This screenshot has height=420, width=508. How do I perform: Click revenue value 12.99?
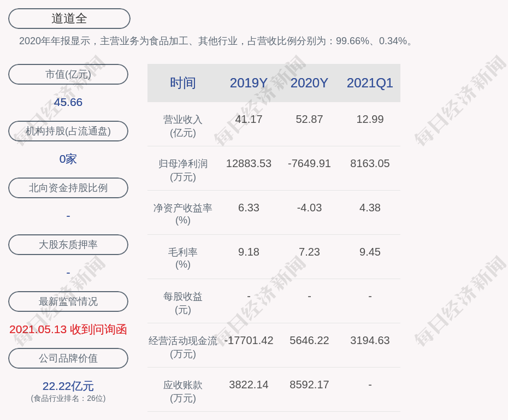[x=370, y=119]
